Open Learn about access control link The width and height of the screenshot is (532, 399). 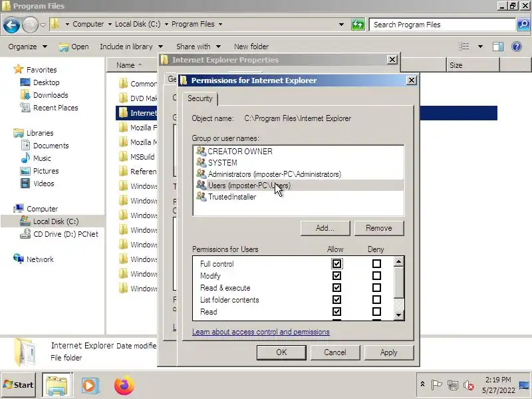[x=261, y=332]
